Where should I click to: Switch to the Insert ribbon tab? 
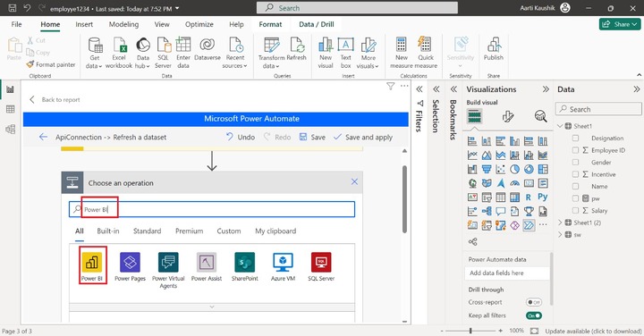(84, 24)
